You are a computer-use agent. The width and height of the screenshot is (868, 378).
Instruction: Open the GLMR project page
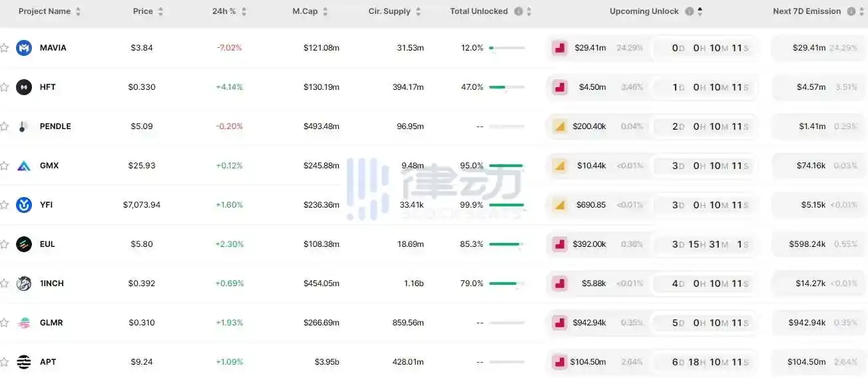[51, 323]
